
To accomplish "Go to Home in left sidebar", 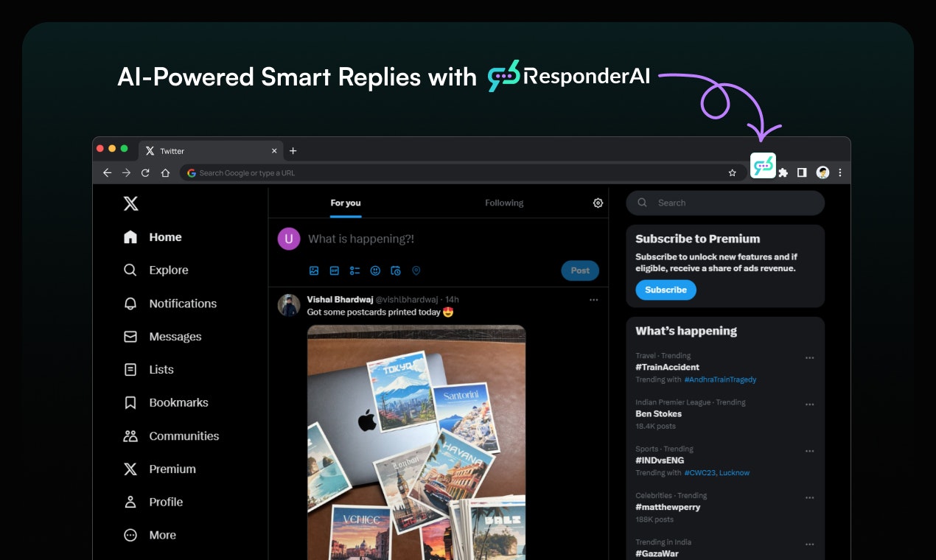I will pos(153,237).
